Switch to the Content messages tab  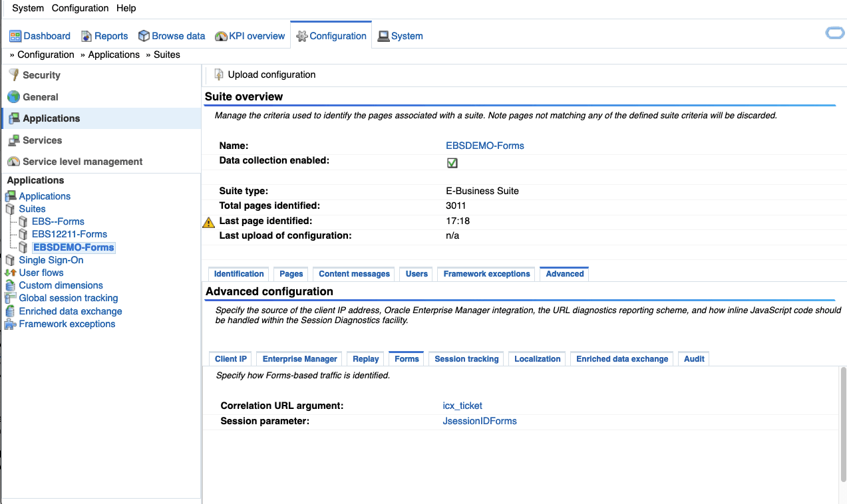(x=354, y=274)
